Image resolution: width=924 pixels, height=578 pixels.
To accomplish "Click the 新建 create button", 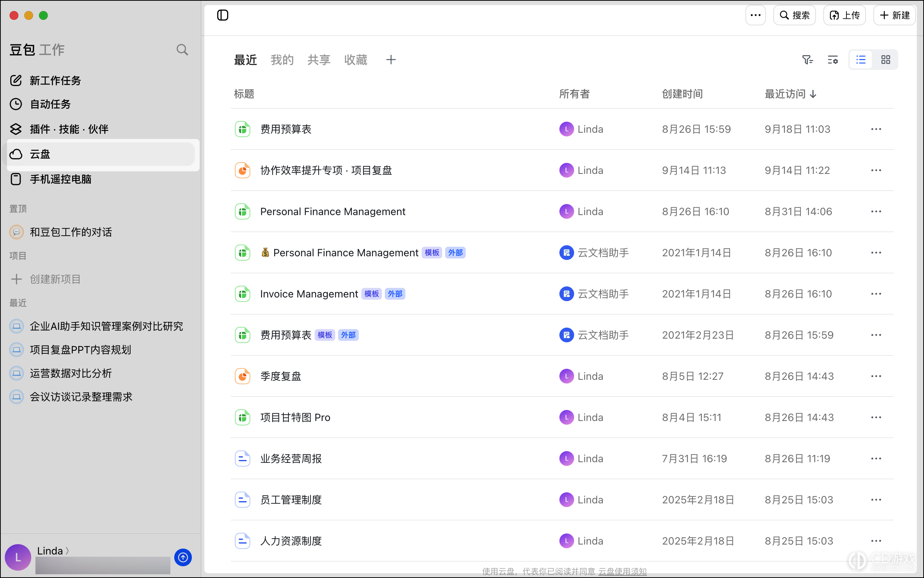I will [x=894, y=15].
